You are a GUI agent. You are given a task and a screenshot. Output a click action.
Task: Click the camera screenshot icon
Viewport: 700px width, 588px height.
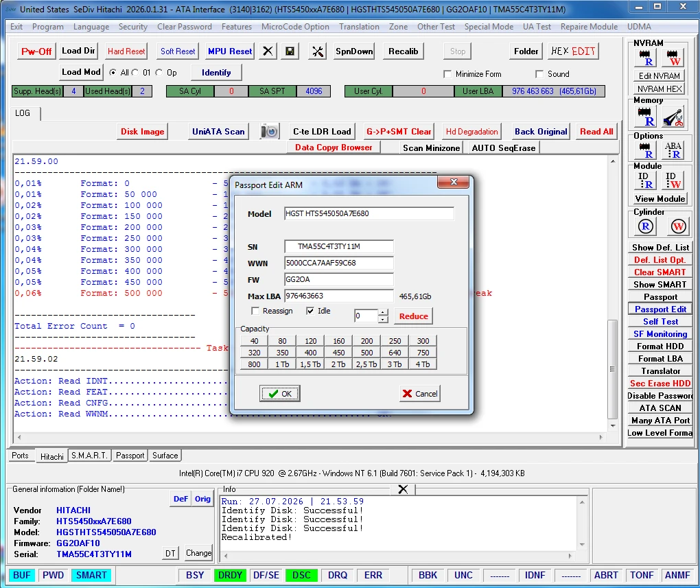(x=270, y=131)
